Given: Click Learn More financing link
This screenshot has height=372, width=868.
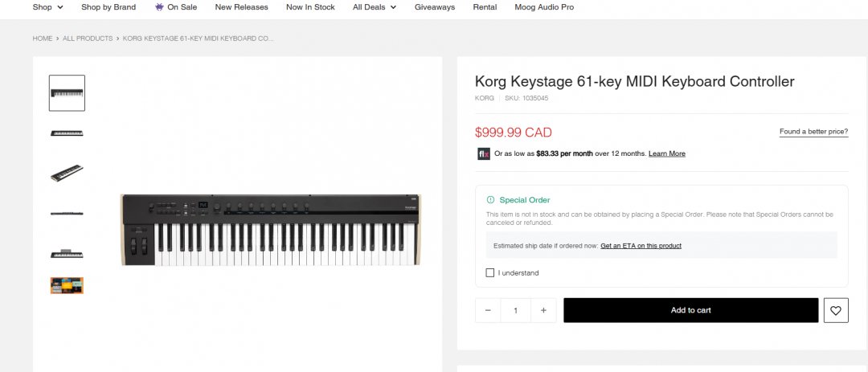Looking at the screenshot, I should pyautogui.click(x=667, y=154).
